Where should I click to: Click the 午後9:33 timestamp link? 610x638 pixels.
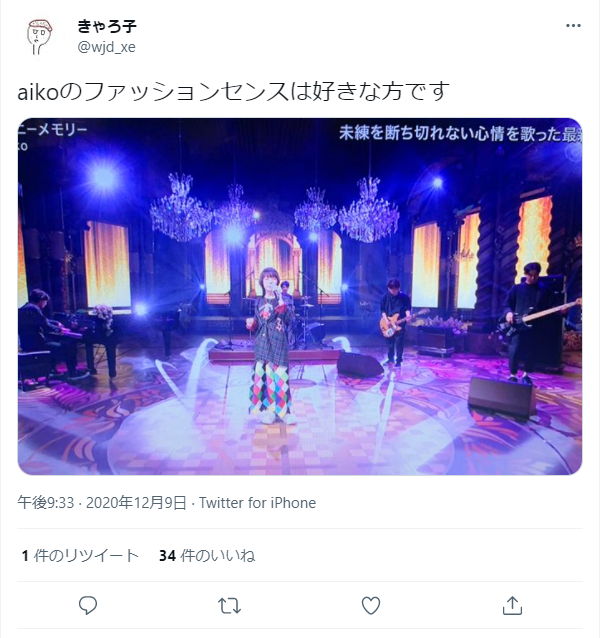coord(46,503)
